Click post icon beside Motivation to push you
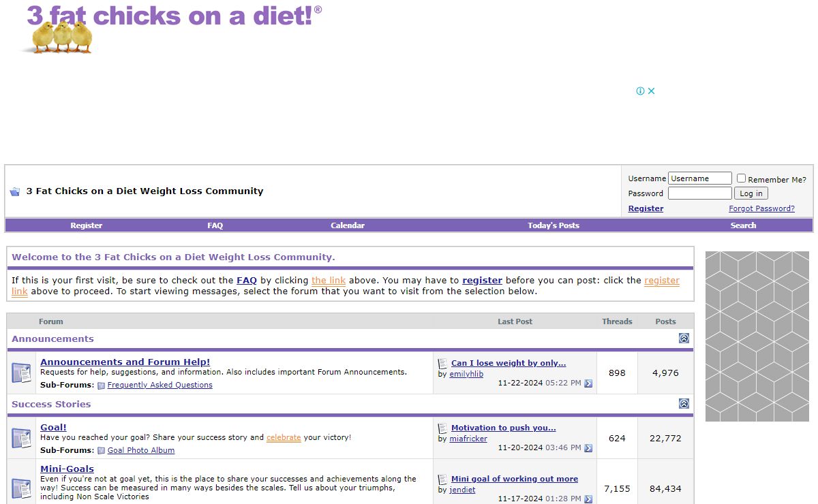The image size is (818, 504). pos(443,428)
